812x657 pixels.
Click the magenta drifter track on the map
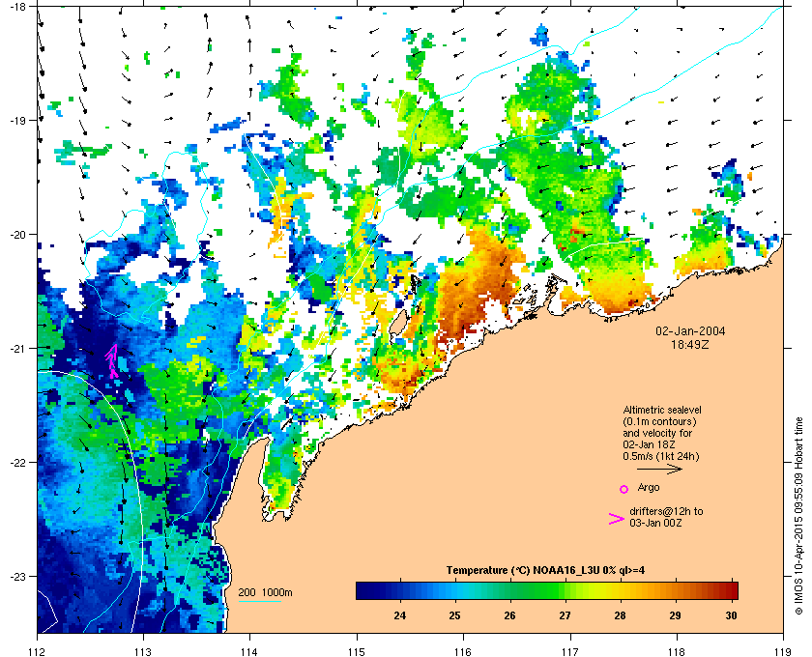click(112, 360)
